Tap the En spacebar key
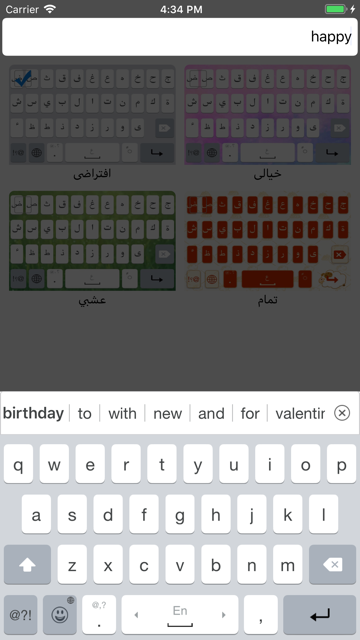The width and height of the screenshot is (360, 640). pos(180,614)
